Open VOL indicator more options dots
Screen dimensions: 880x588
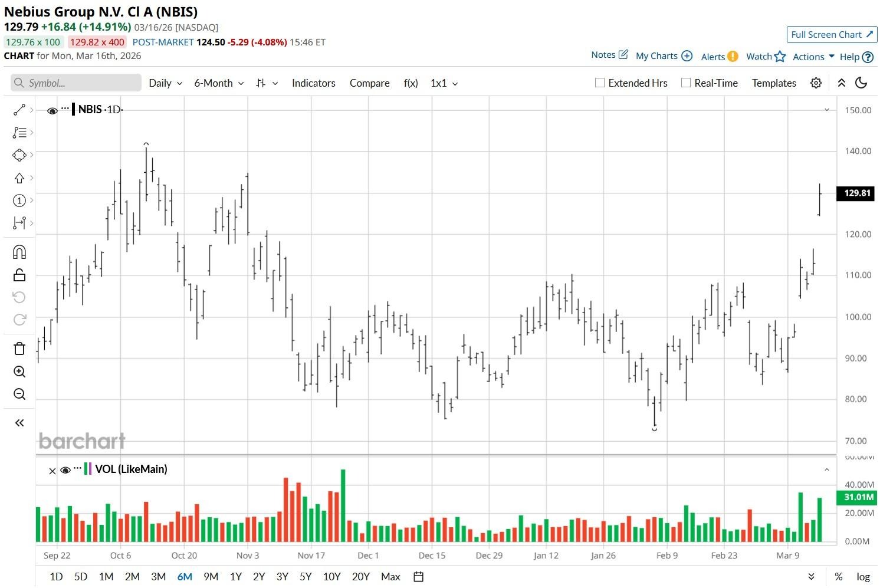click(x=77, y=469)
